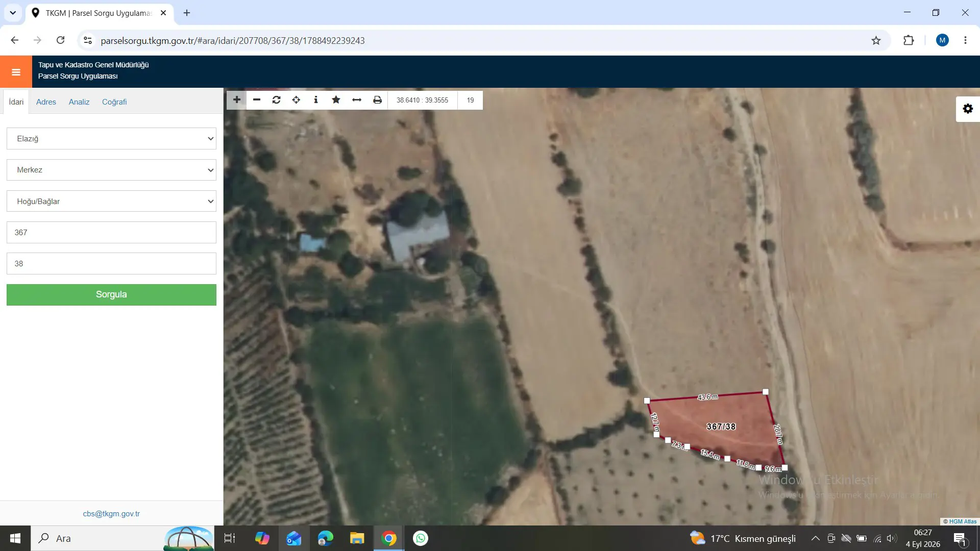This screenshot has height=551, width=980.
Task: Open weather widget showing 17°C
Action: (x=743, y=538)
